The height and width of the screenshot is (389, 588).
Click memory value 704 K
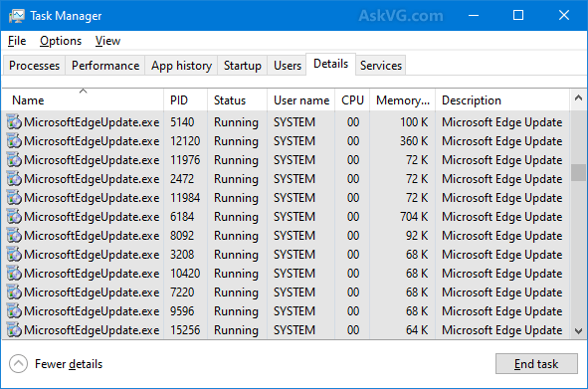click(414, 217)
